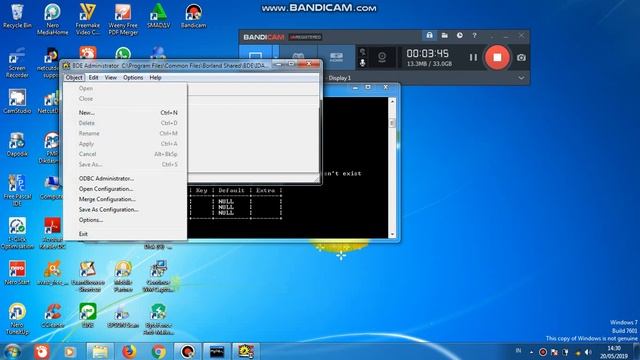
Task: Toggle Bandicam microphone icon
Action: point(362,62)
